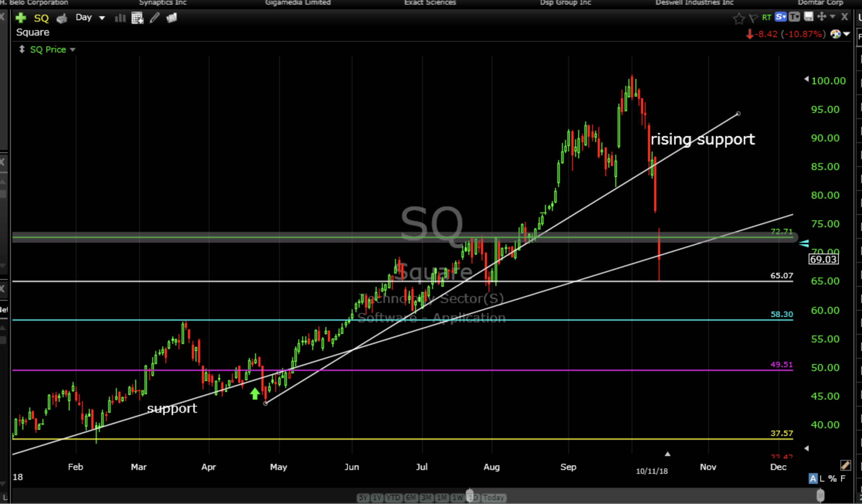This screenshot has width=862, height=504.
Task: Toggle the RT real-time indicator
Action: click(767, 17)
